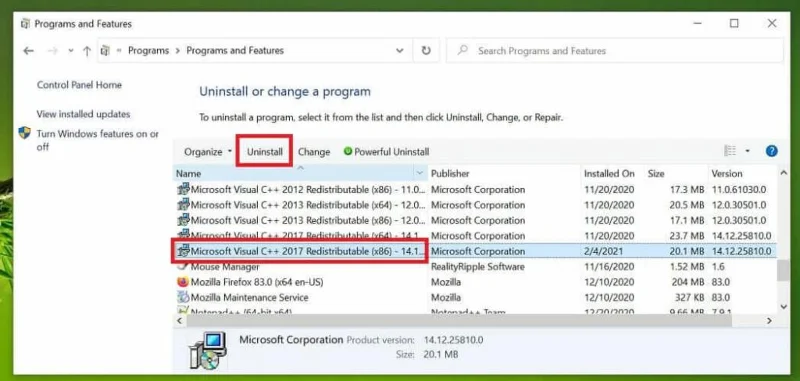Click the 204 MB size cell
Viewport: 800px width, 381px height.
point(686,282)
